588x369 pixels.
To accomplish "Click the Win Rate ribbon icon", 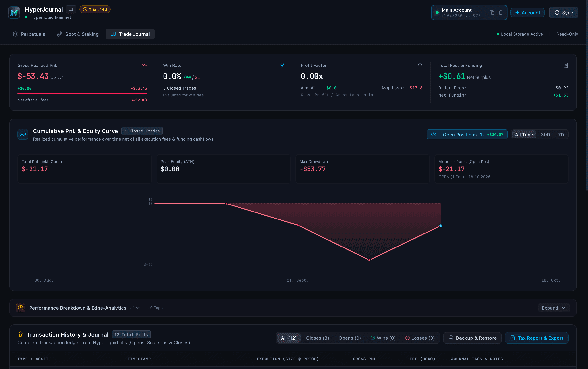I will tap(282, 65).
